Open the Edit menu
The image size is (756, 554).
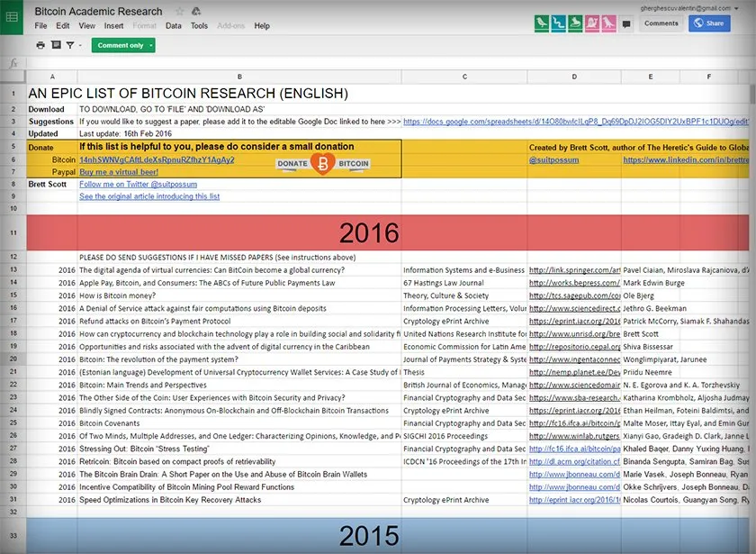[63, 25]
